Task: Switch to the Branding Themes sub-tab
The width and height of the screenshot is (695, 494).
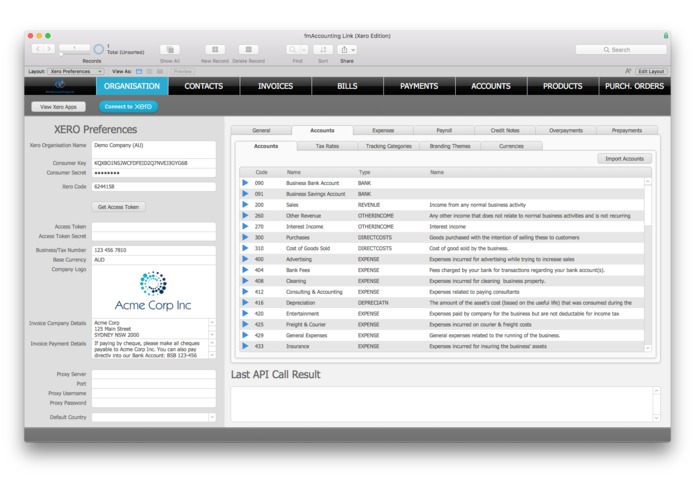Action: click(x=450, y=146)
